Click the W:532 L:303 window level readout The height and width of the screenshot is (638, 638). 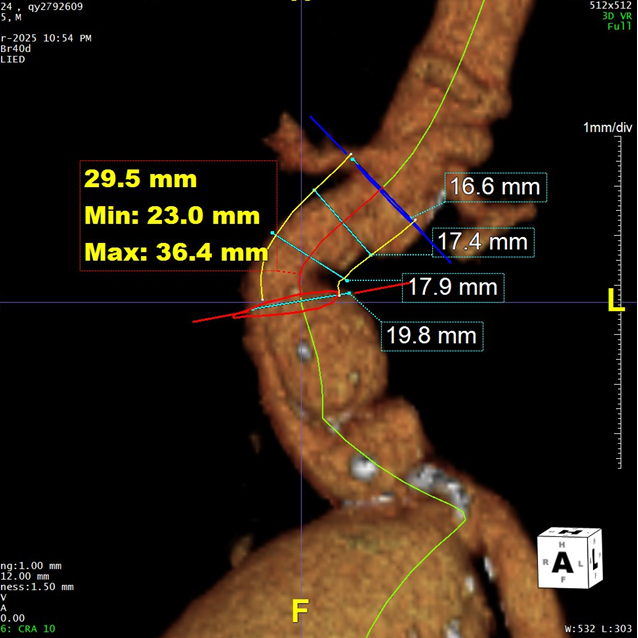pyautogui.click(x=599, y=629)
